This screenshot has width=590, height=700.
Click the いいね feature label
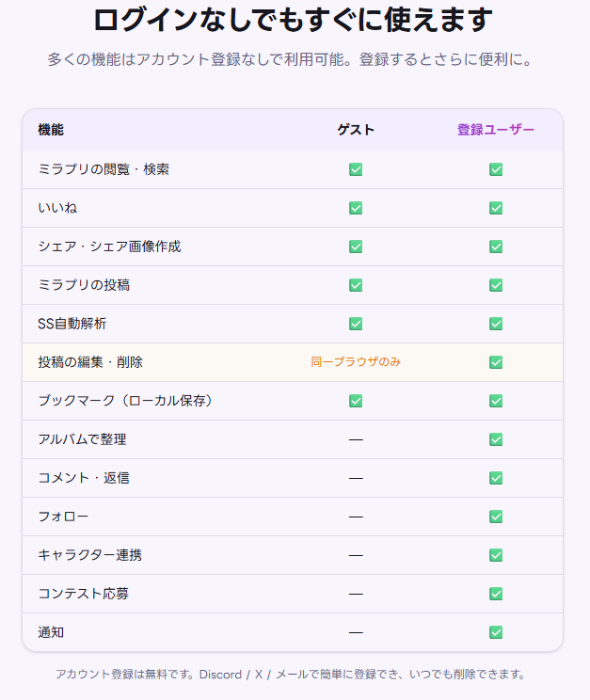click(57, 208)
